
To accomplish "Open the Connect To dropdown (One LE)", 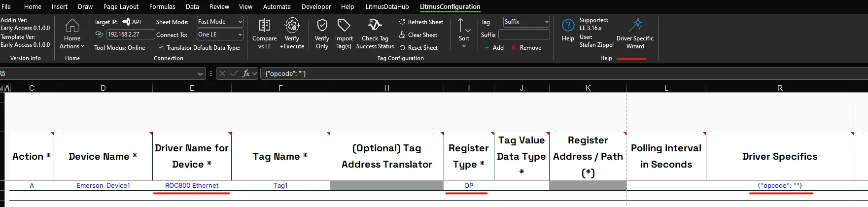I will [220, 34].
